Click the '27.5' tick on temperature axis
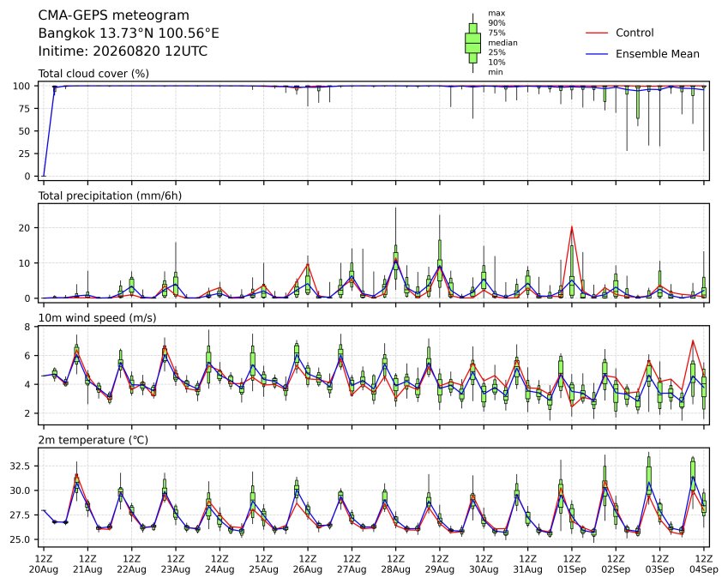Screen dimensions: 728x584 20,515
